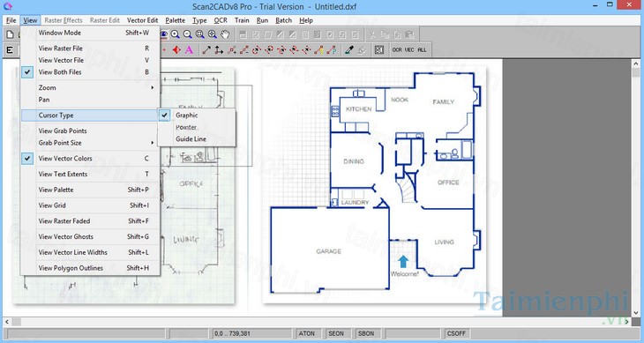The image size is (644, 343).
Task: Choose Window Mode from the View menu
Action: pos(90,33)
